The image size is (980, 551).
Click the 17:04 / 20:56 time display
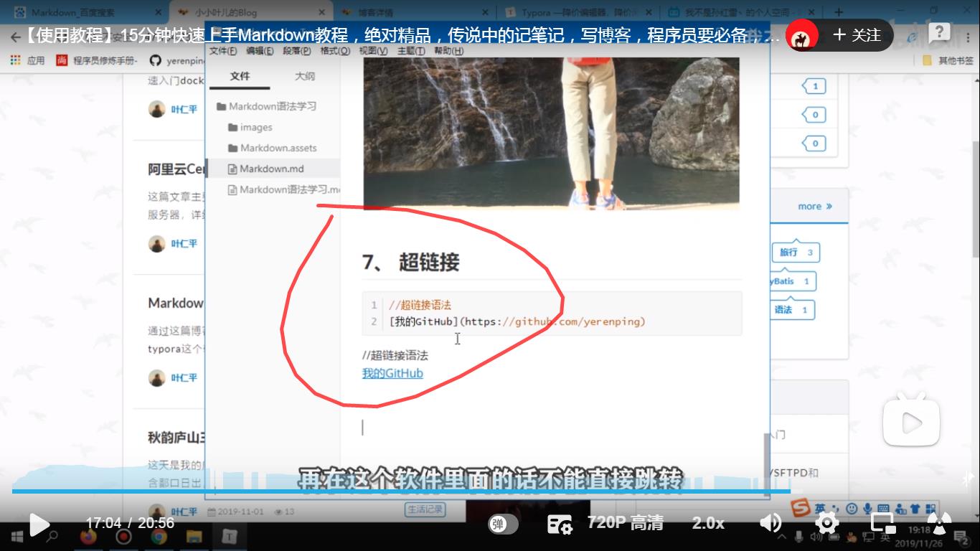point(130,523)
